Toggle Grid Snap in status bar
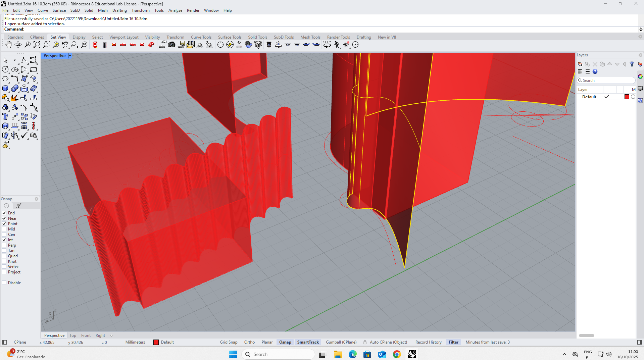 [x=229, y=342]
